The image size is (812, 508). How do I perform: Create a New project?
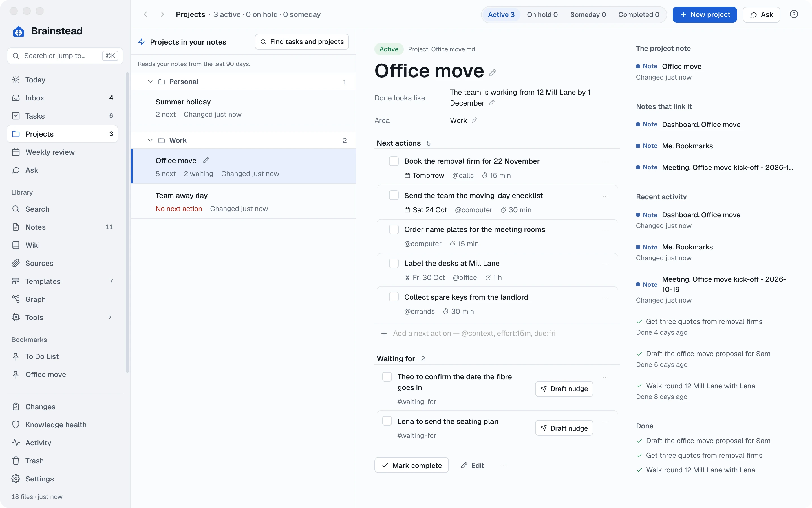705,14
